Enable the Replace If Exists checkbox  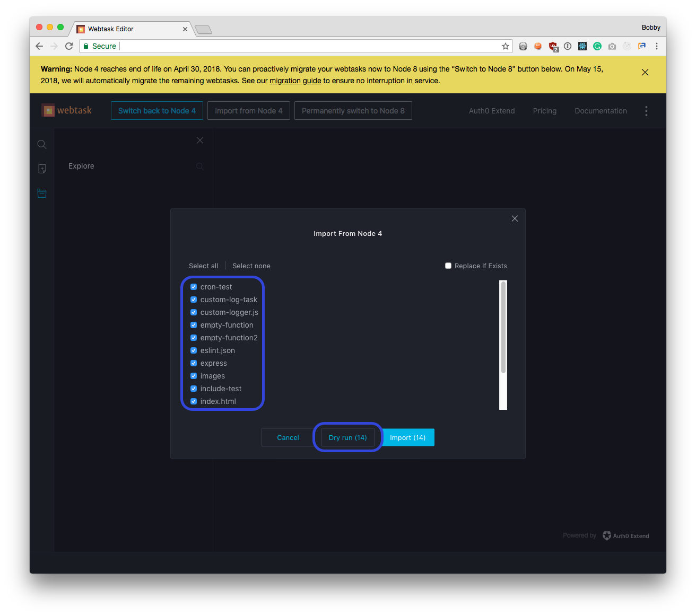[x=448, y=266]
